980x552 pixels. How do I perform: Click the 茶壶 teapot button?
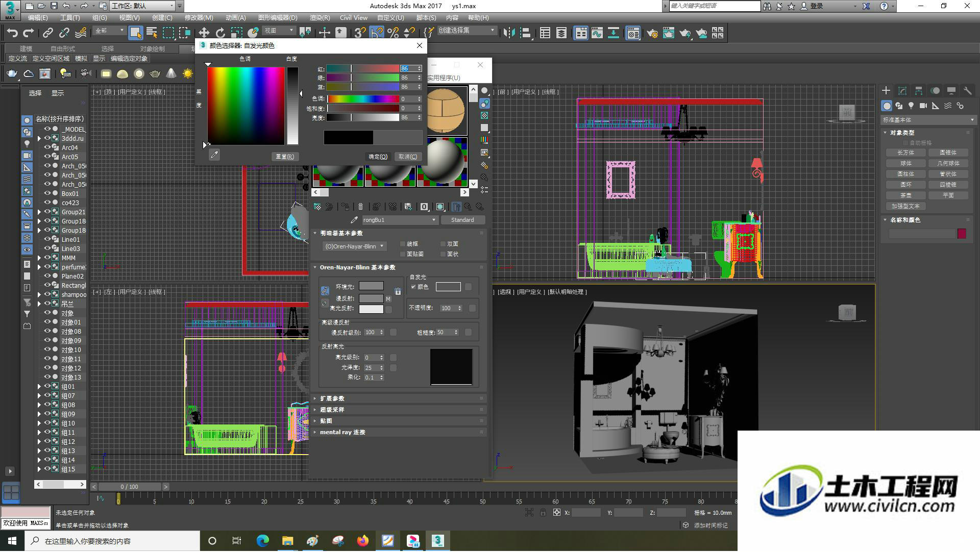point(906,195)
